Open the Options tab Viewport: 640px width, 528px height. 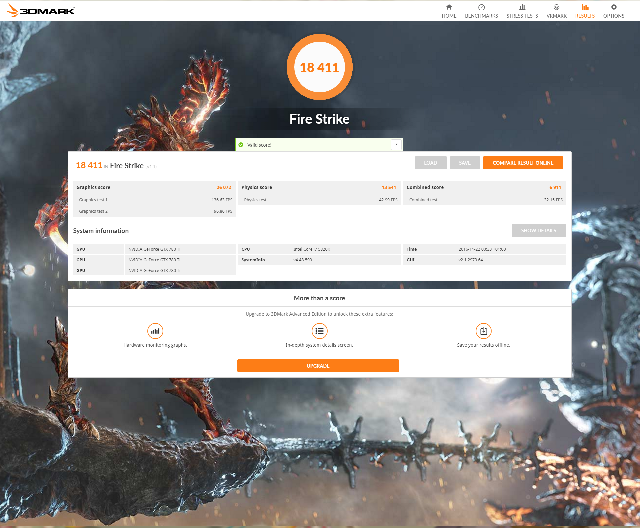pos(613,11)
